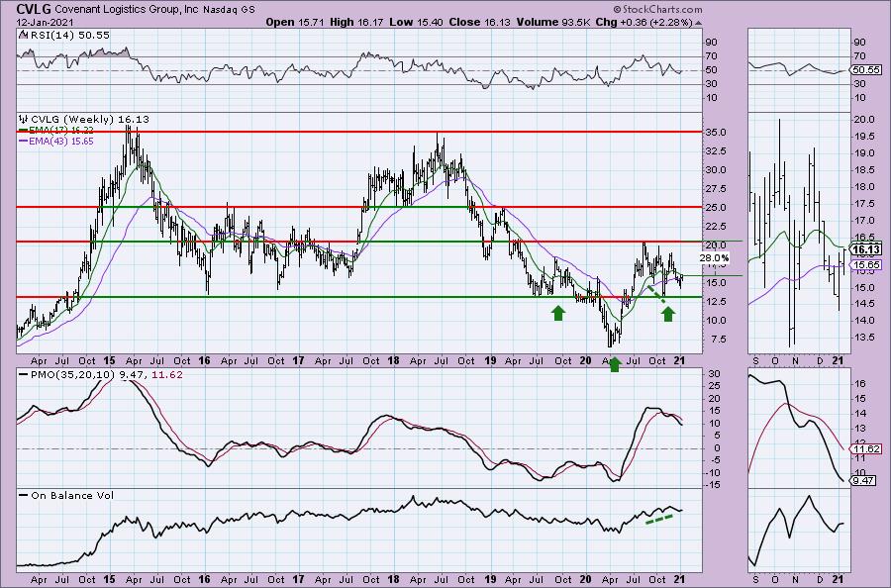Click the 28.0% annotation label

pos(713,258)
